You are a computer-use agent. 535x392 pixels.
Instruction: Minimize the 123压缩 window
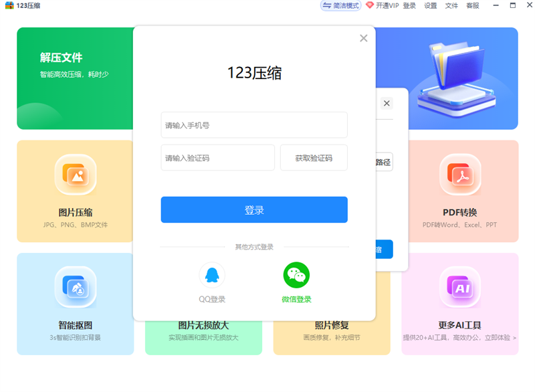pyautogui.click(x=496, y=5)
